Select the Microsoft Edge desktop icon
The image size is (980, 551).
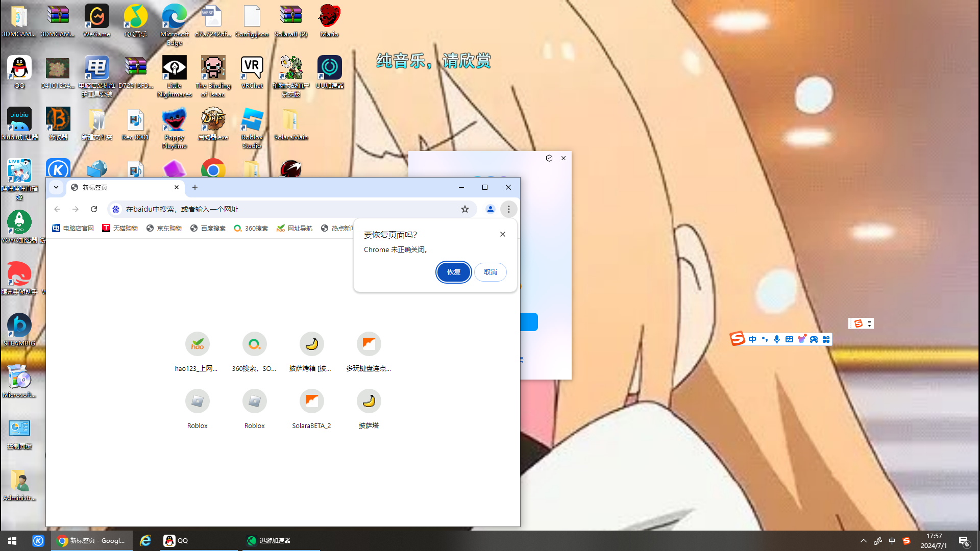click(174, 25)
